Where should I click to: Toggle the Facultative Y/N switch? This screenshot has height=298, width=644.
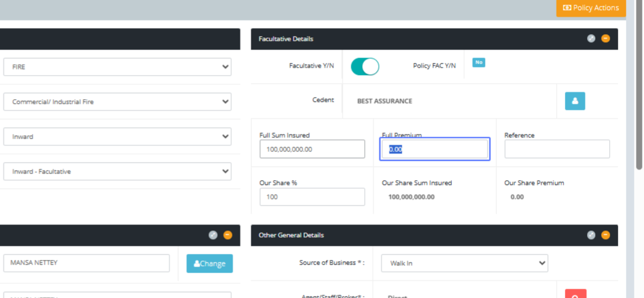pos(365,66)
